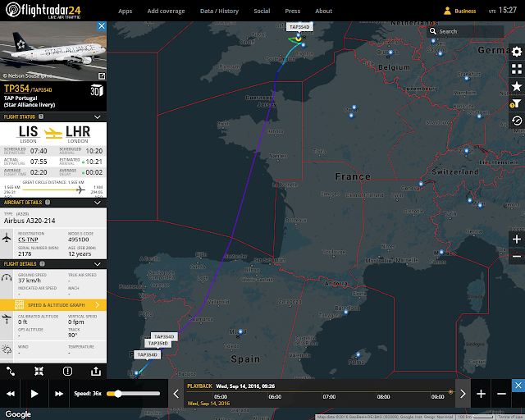Click the Geneva airport marker
The width and height of the screenshot is (525, 420).
[x=421, y=184]
